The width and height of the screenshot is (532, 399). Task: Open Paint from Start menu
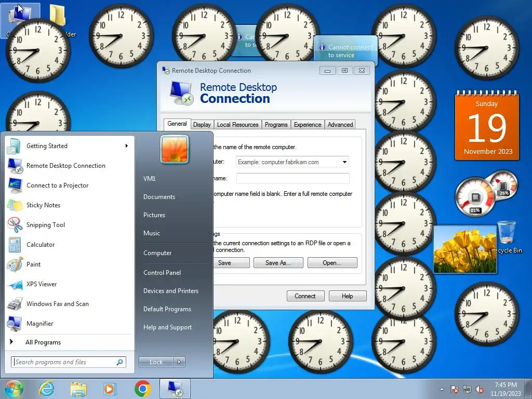click(68, 264)
